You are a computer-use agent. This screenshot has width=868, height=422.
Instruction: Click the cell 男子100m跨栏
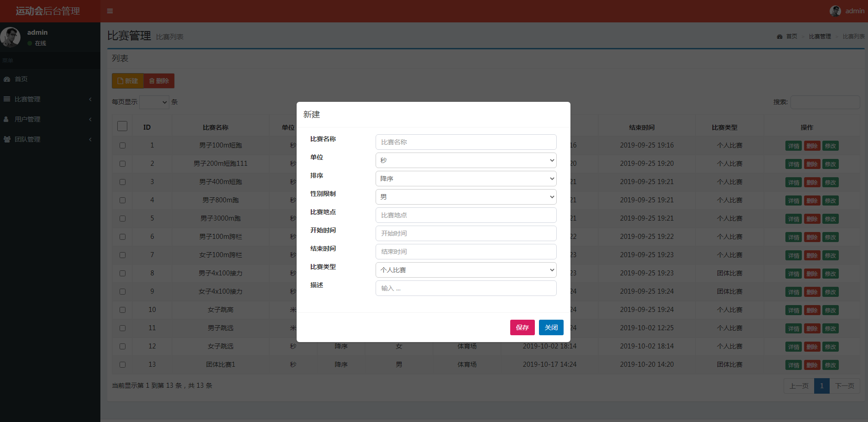tap(220, 237)
